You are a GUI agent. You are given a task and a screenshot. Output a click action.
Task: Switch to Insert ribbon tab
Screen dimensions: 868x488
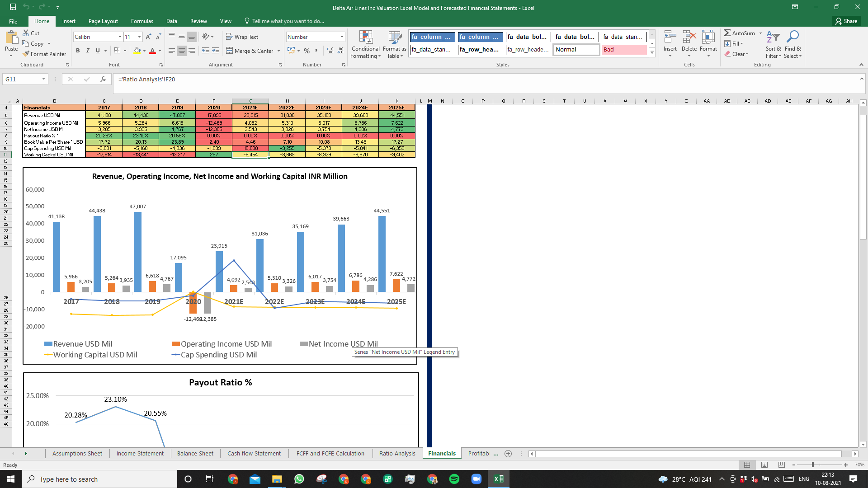[x=69, y=21]
